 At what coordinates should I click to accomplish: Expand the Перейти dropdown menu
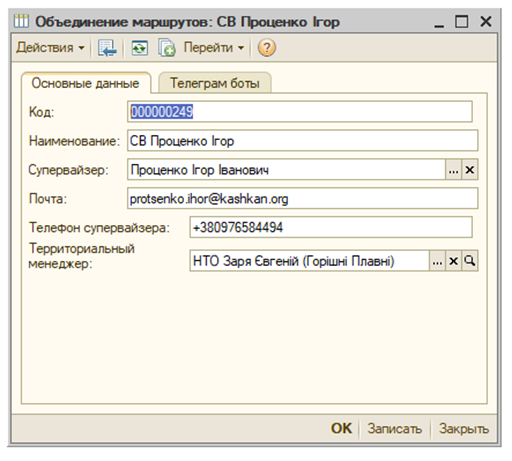[214, 48]
